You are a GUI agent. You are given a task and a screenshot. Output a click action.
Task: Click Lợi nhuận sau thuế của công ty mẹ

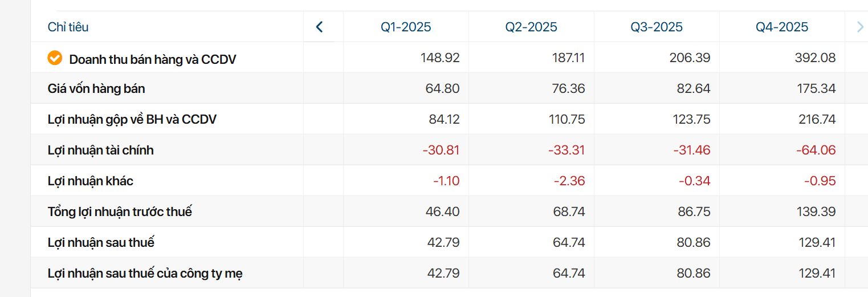pyautogui.click(x=145, y=274)
